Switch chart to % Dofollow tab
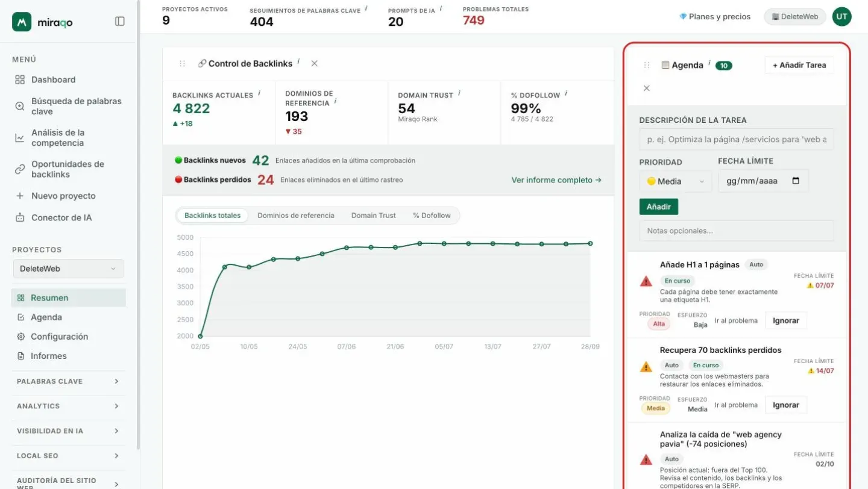Screen dimensions: 868x489 (x=432, y=216)
